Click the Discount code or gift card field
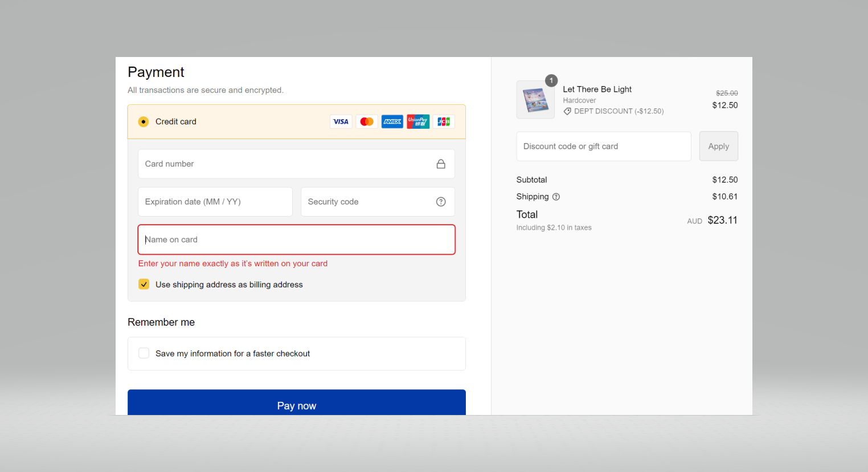Image resolution: width=868 pixels, height=472 pixels. tap(603, 147)
